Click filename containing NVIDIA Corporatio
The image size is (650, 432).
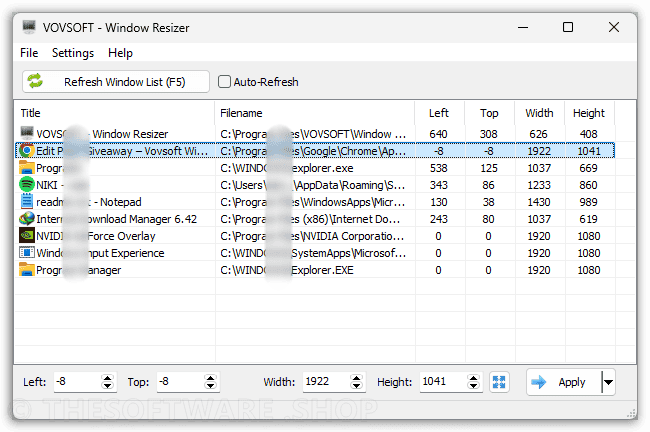click(x=312, y=236)
